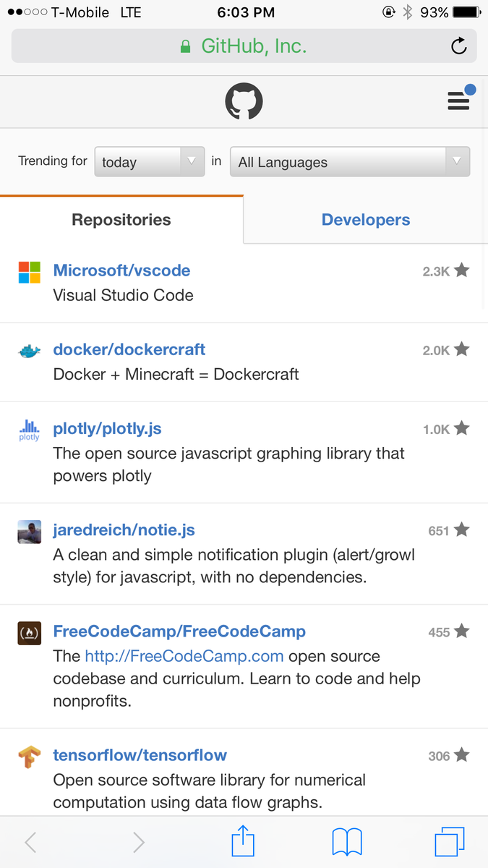This screenshot has width=488, height=868.
Task: Open the Docker whale avatar
Action: 30,352
